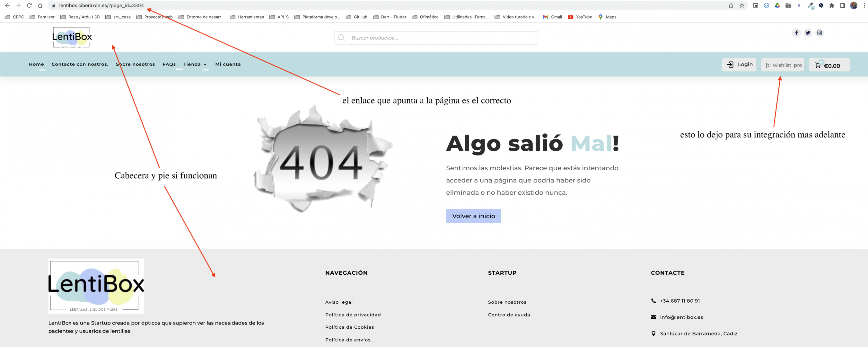
Task: Bookmark this page with the star icon
Action: pyautogui.click(x=742, y=5)
